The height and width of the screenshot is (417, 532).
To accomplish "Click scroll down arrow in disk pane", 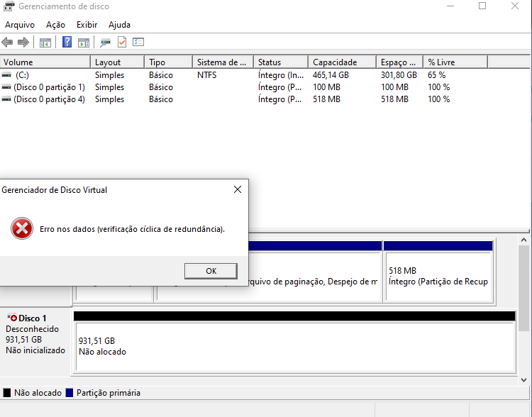I will point(523,380).
